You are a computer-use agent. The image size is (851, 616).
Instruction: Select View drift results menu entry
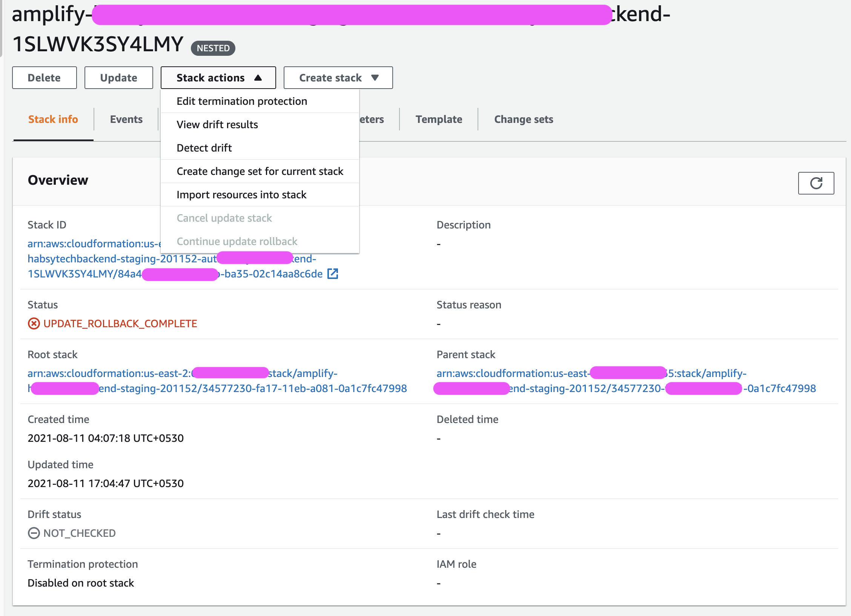click(x=217, y=124)
